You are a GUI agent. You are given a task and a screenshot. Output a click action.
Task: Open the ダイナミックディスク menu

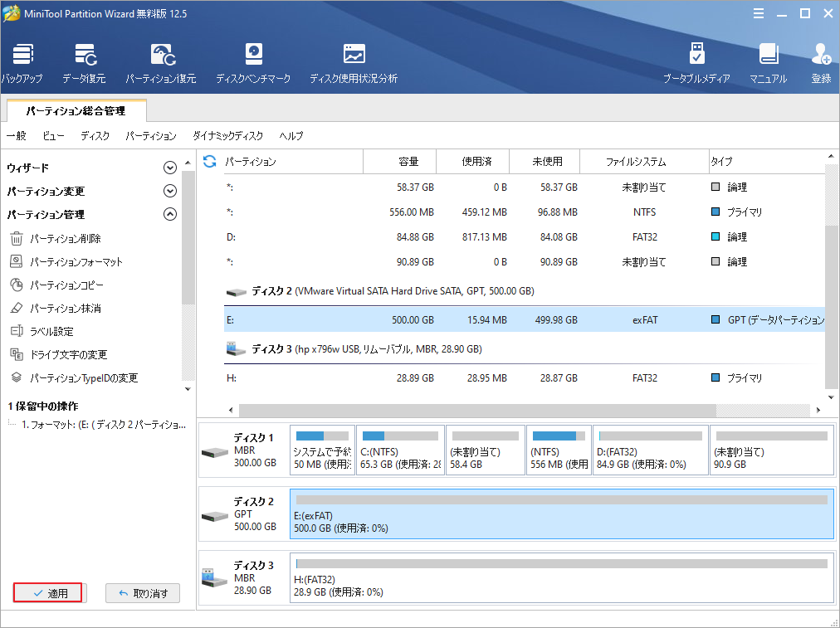click(227, 136)
